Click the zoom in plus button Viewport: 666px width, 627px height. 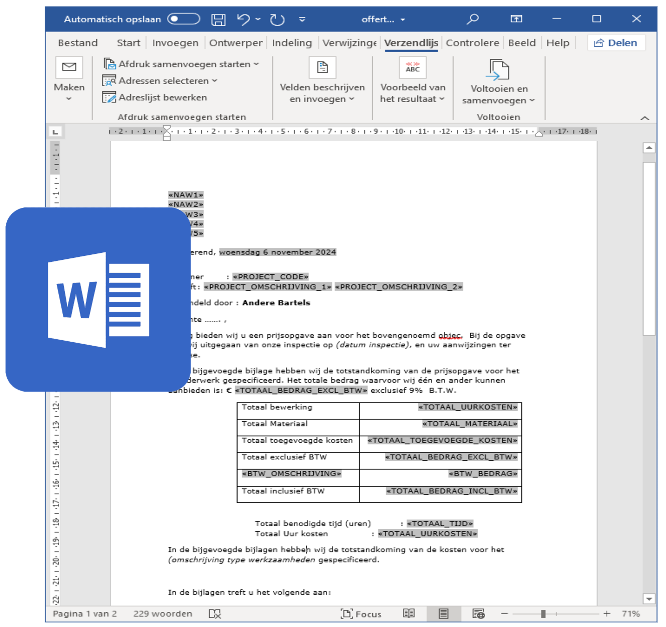(607, 614)
